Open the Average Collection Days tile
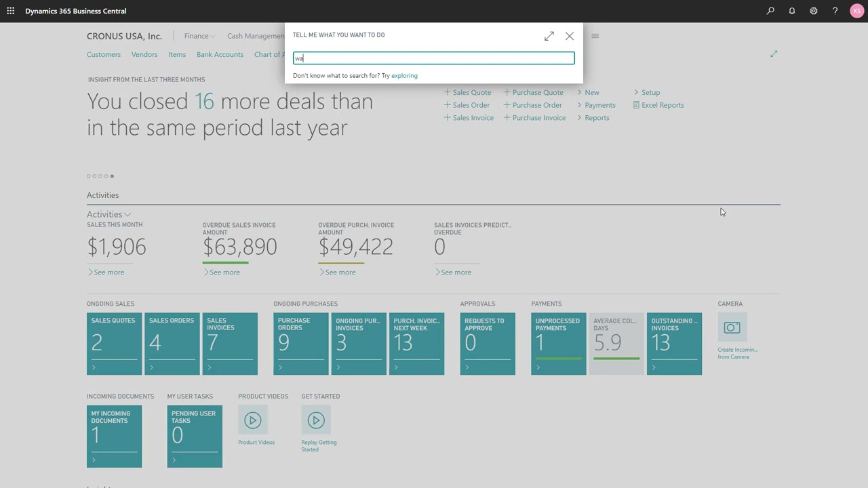The image size is (868, 488). tap(616, 344)
